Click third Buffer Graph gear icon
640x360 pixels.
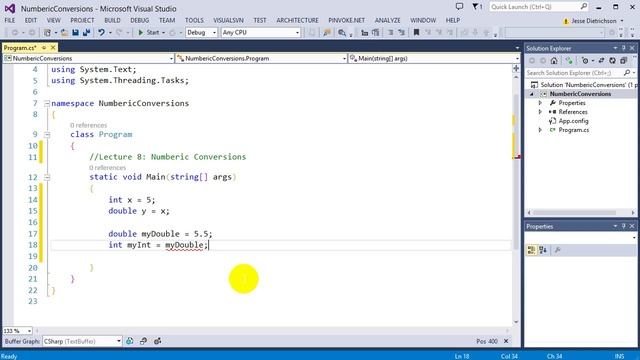coord(158,341)
